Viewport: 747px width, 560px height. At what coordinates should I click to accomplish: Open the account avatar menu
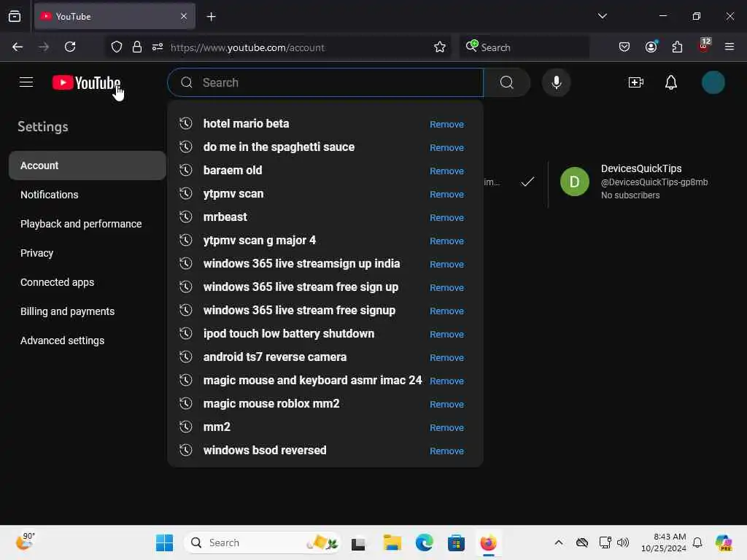click(x=713, y=82)
